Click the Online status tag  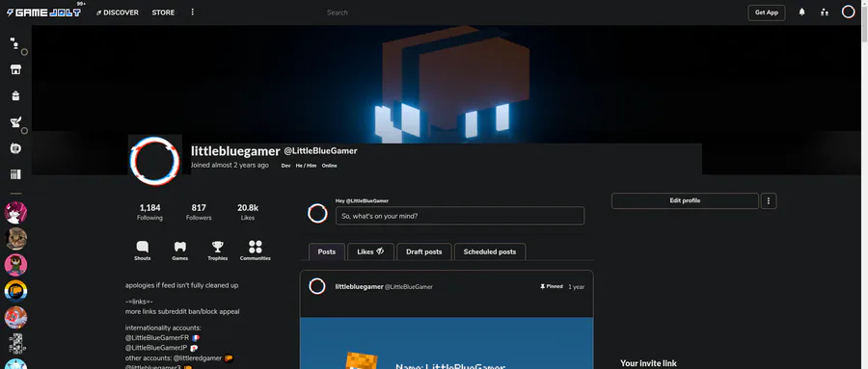point(330,166)
